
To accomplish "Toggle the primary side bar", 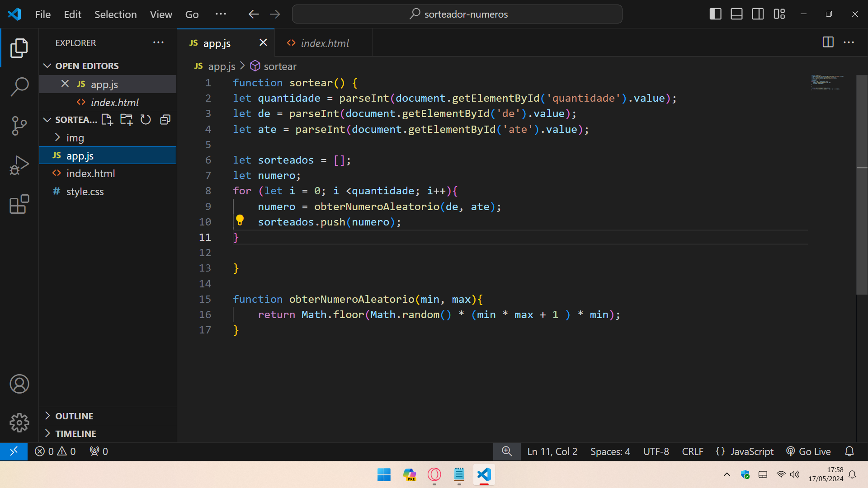I will pos(716,14).
